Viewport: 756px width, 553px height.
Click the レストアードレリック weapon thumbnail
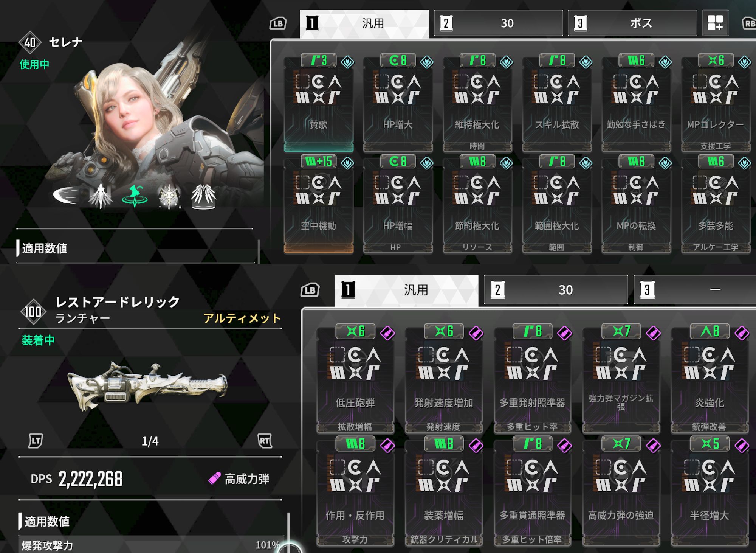coord(148,386)
